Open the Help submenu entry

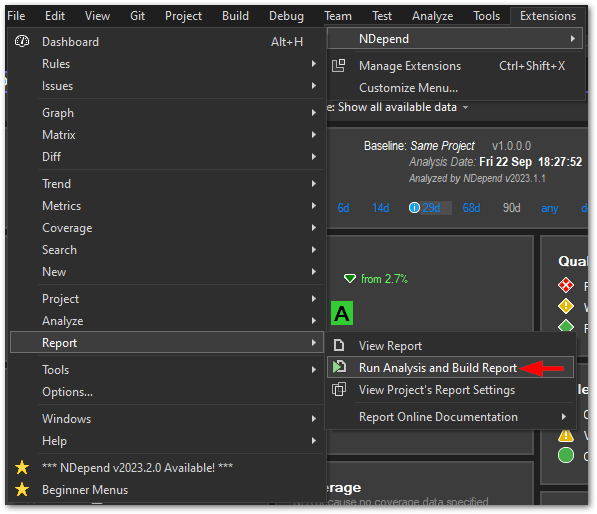click(x=167, y=441)
